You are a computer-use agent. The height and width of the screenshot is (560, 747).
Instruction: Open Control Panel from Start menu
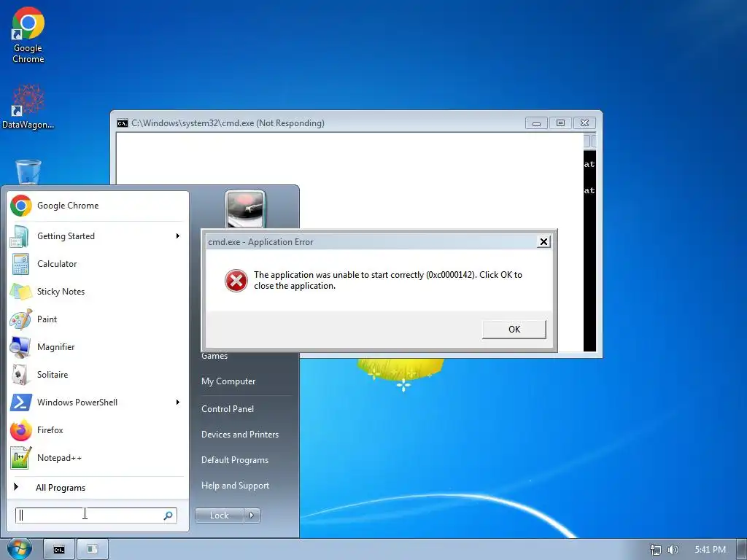point(228,409)
